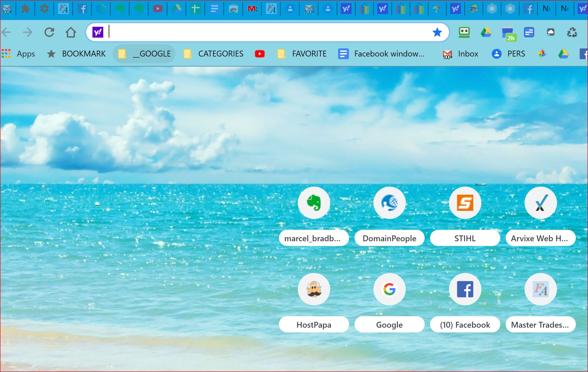Screen dimensions: 588x372
Task: Click the bookmark star in address bar
Action: [x=437, y=32]
